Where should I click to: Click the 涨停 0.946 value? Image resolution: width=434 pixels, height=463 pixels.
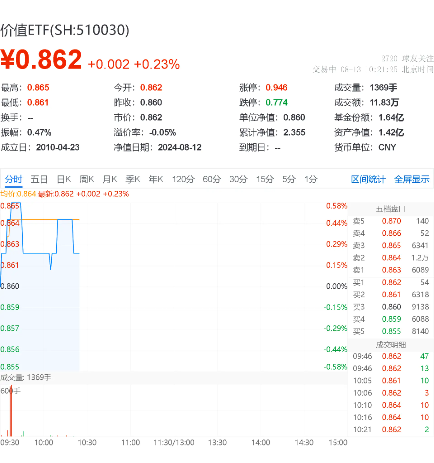(x=276, y=88)
